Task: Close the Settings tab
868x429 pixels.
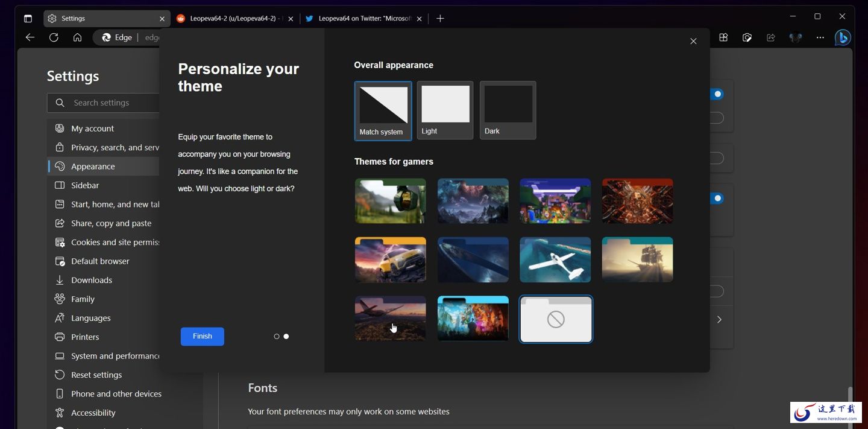Action: click(x=162, y=19)
